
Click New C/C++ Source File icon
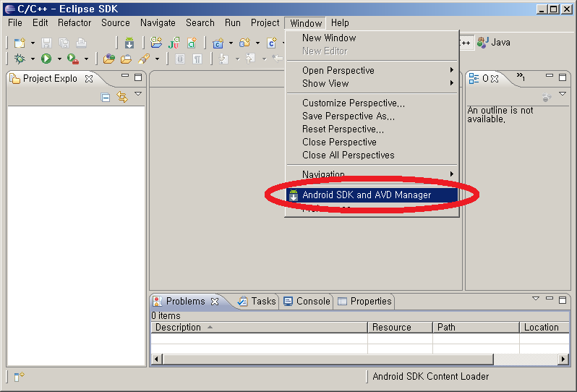(272, 43)
